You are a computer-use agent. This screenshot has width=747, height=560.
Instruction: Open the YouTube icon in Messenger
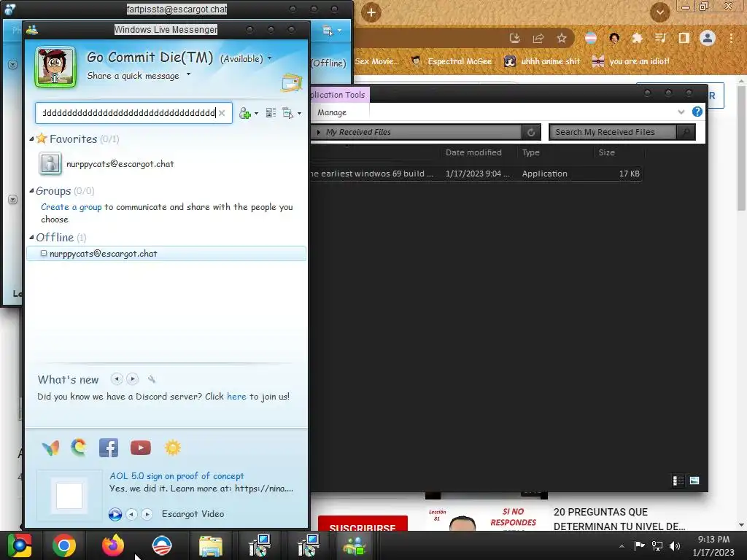[x=141, y=448]
